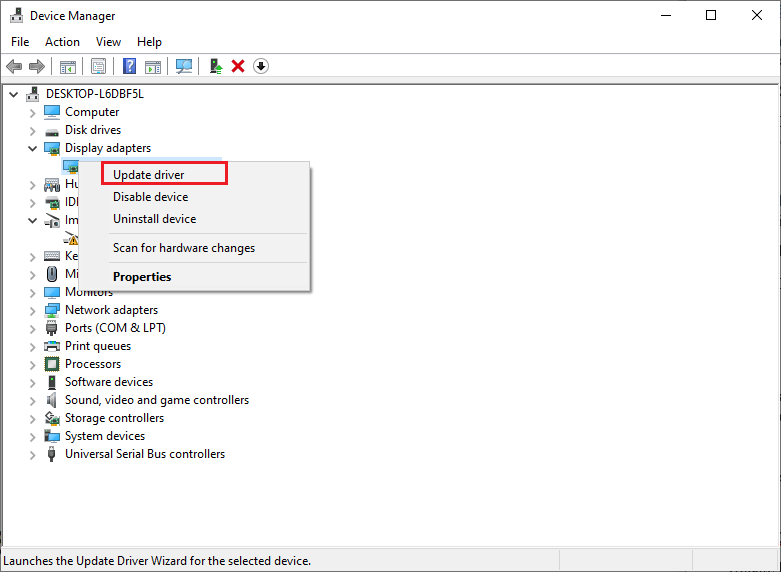The height and width of the screenshot is (572, 781).
Task: Click the Back arrow toolbar icon
Action: click(x=14, y=66)
